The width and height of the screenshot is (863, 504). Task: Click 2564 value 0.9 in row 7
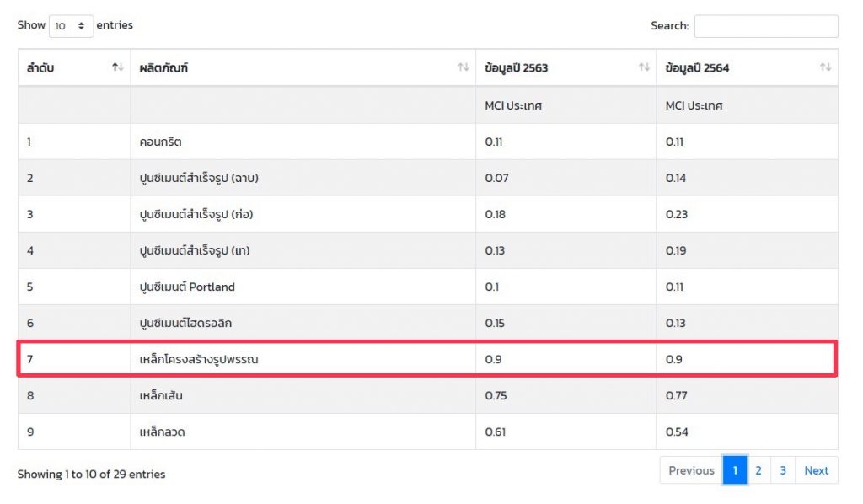673,359
